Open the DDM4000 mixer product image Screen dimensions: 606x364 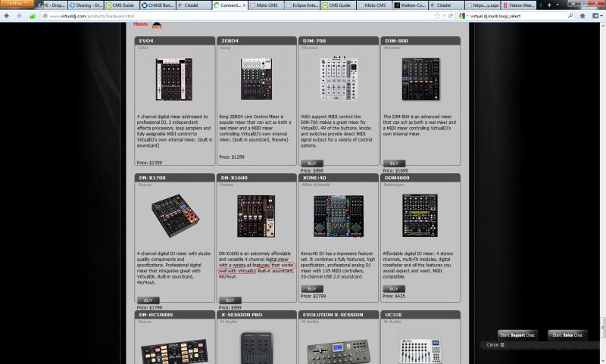tap(420, 216)
